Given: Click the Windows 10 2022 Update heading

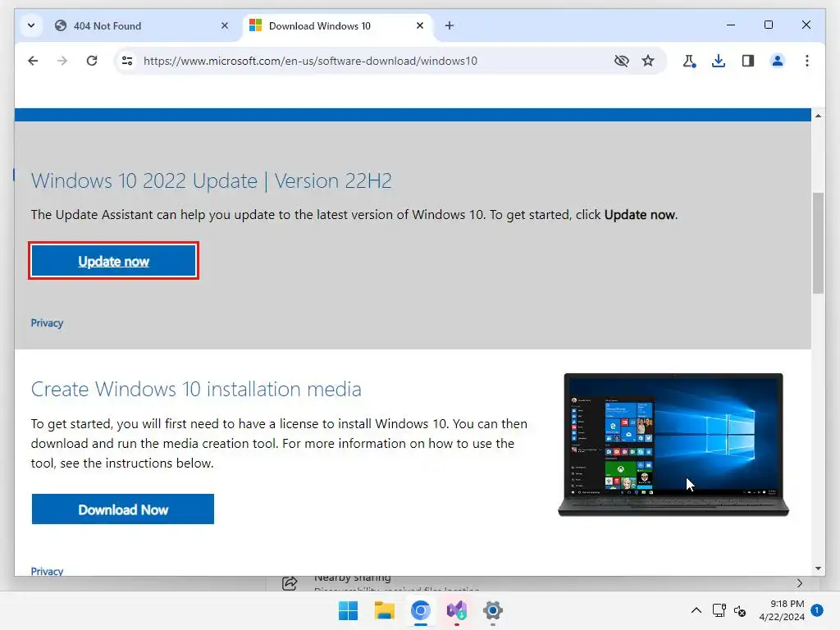Looking at the screenshot, I should (x=211, y=180).
